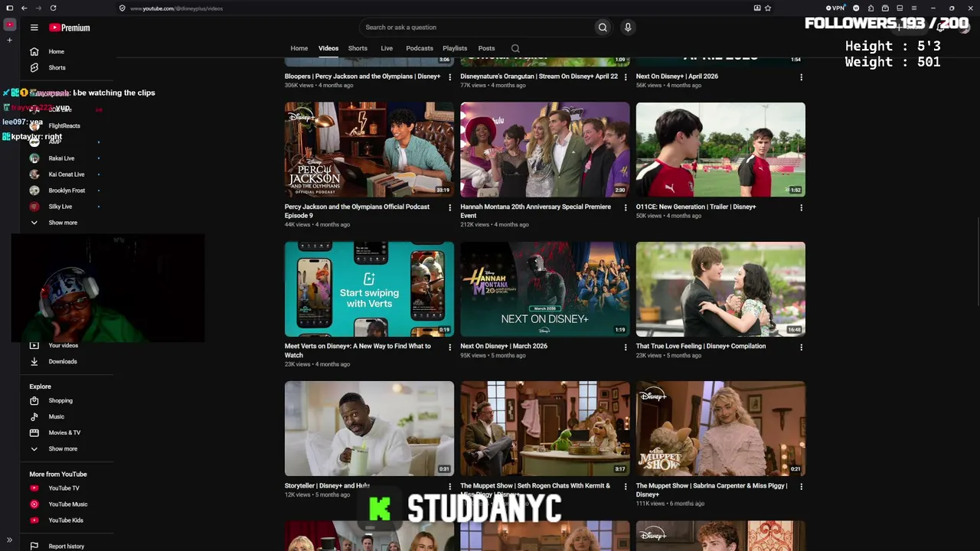Click the YouTube Premium logo
980x551 pixels.
coord(70,28)
